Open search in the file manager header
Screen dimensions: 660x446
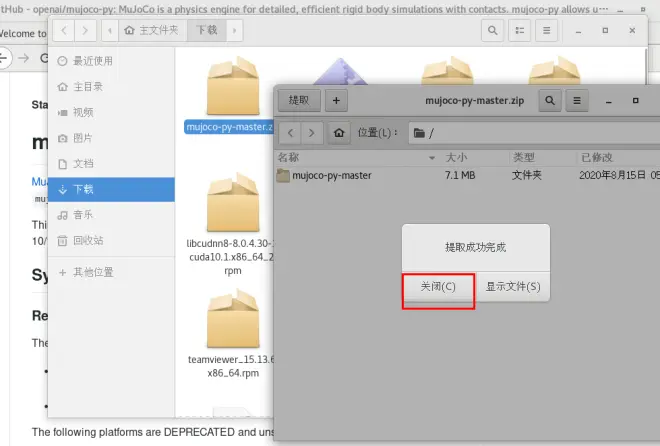pos(492,30)
